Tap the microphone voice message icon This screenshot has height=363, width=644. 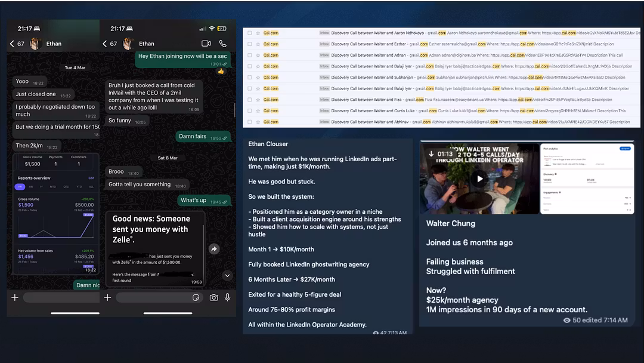228,297
